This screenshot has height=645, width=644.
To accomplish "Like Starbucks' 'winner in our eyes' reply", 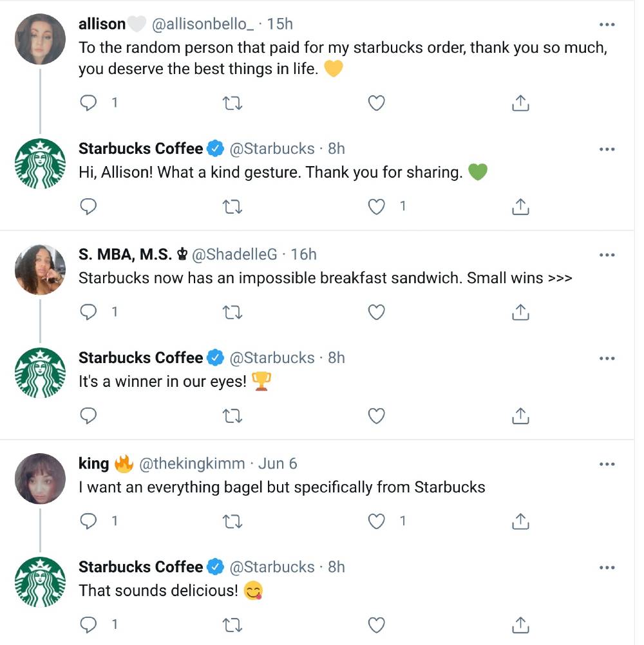I will 376,416.
